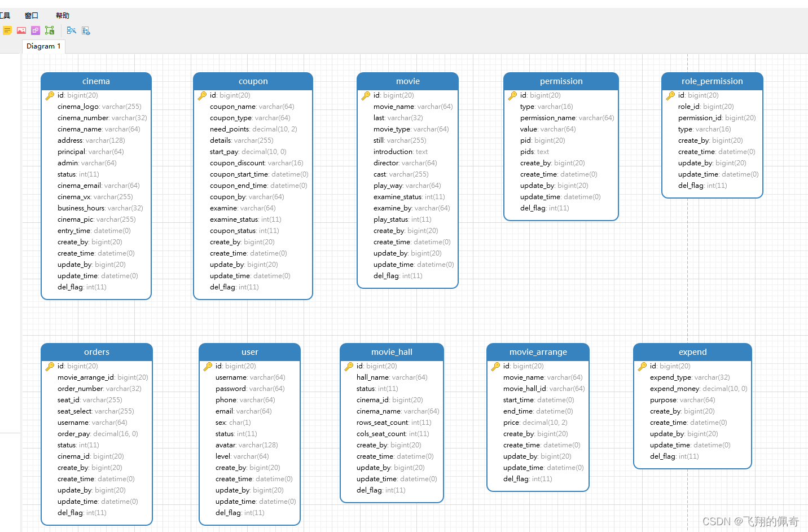Click the order_pay field in orders table
Image resolution: width=808 pixels, height=532 pixels.
[98, 434]
